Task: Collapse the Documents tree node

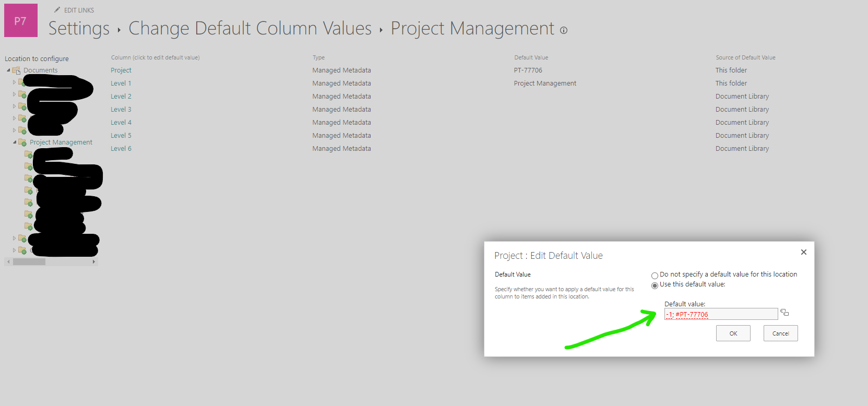Action: (7, 69)
